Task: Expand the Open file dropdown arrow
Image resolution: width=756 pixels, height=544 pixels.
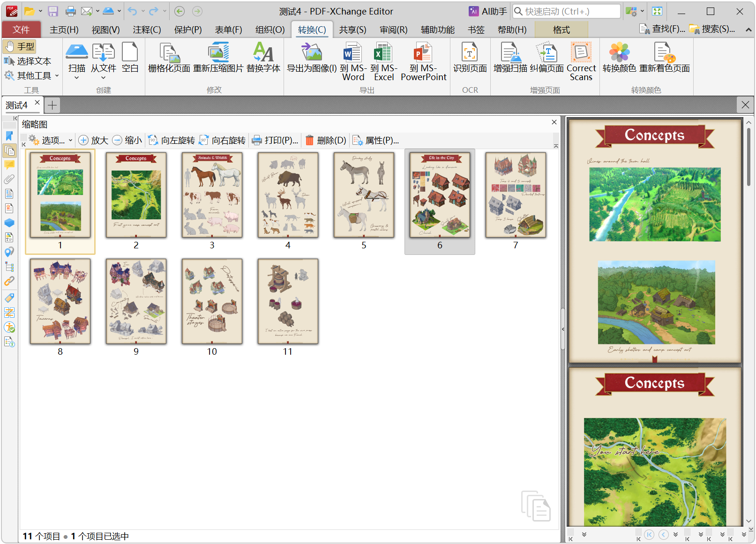Action: click(40, 11)
